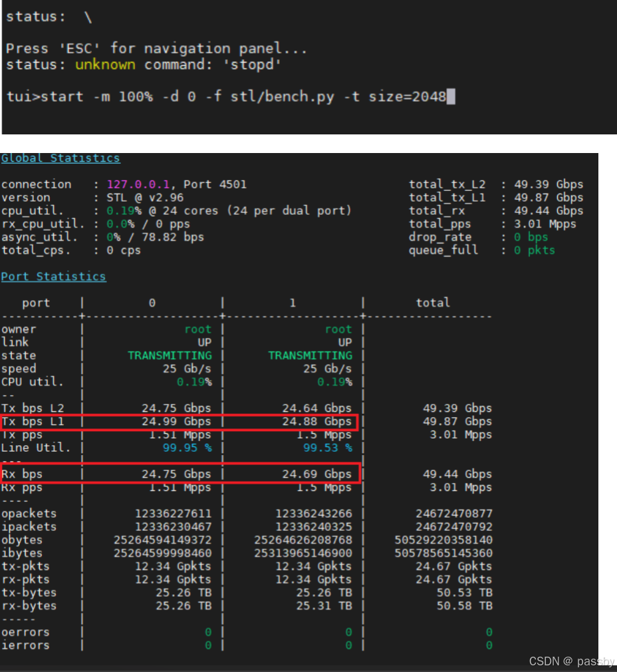Select Line Util. value 99.53 %

(328, 448)
